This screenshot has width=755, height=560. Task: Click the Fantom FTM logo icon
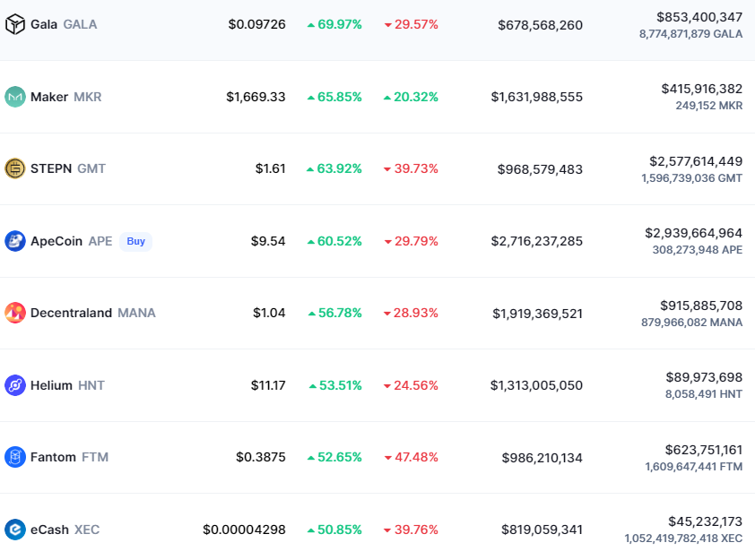(x=15, y=457)
